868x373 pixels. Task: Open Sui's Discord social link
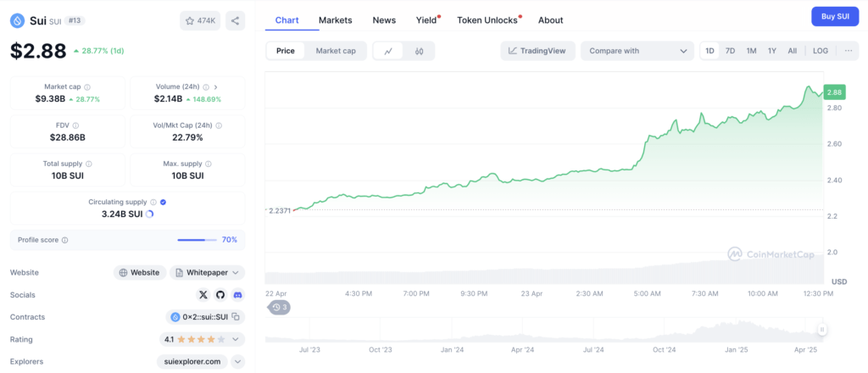click(238, 295)
